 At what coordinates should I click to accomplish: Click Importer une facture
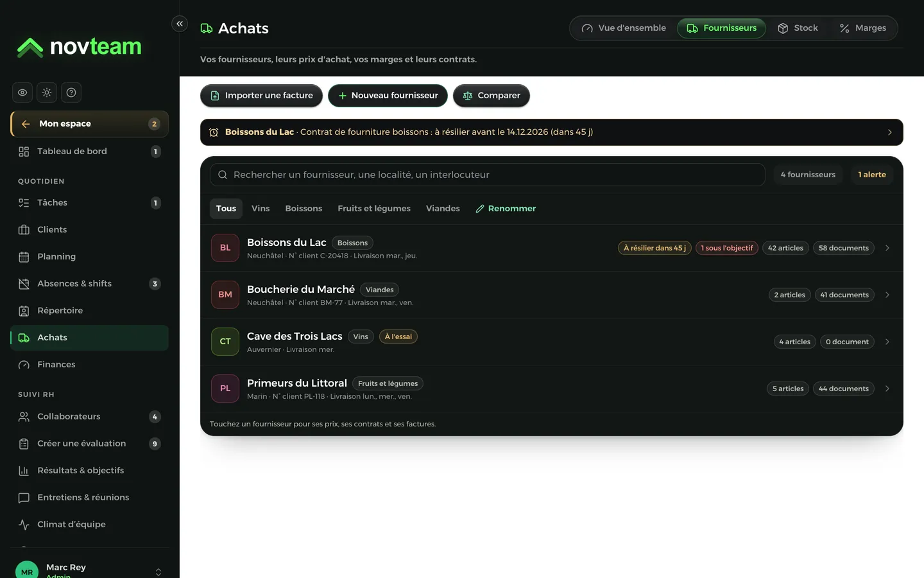pyautogui.click(x=261, y=96)
